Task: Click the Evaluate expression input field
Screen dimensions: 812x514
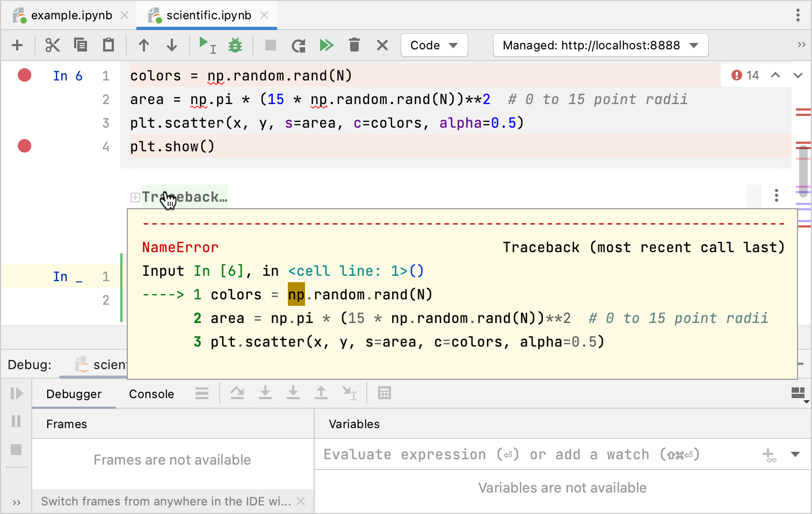Action: point(537,455)
